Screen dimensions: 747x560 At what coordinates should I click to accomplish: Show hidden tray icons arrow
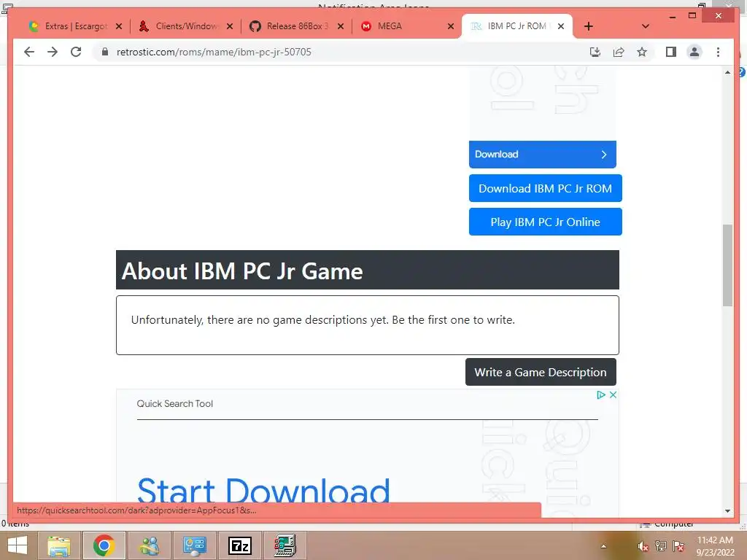(x=603, y=546)
